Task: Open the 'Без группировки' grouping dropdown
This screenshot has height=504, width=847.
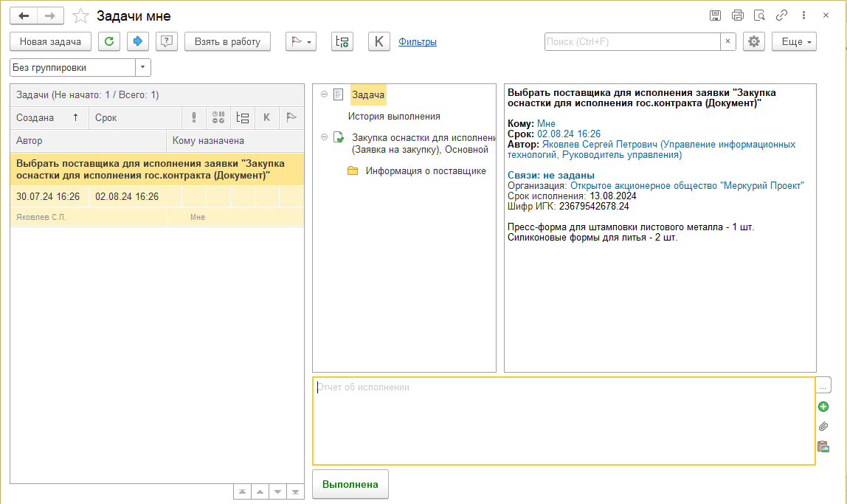Action: click(142, 67)
